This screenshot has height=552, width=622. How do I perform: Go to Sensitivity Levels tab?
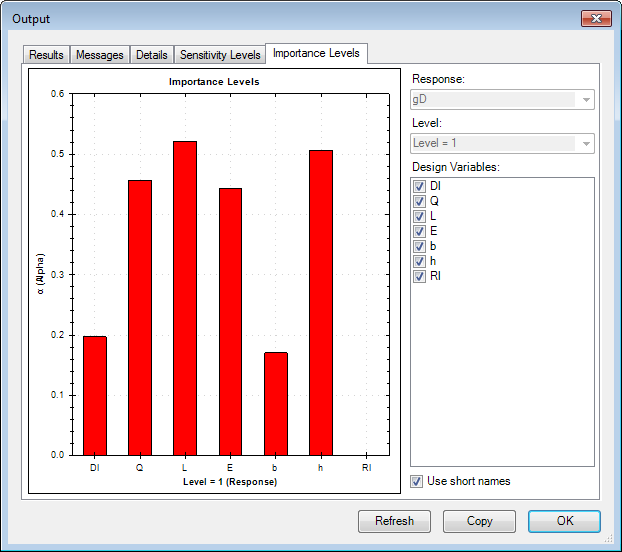coord(220,55)
